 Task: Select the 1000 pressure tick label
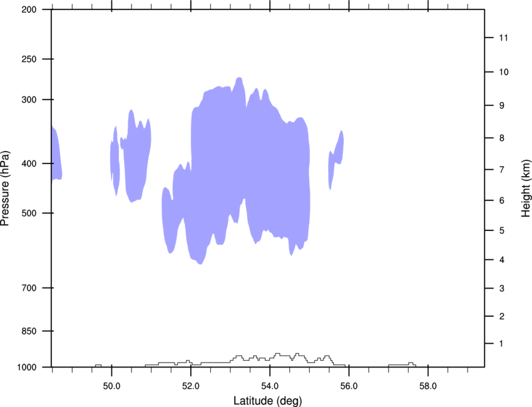tap(26, 368)
